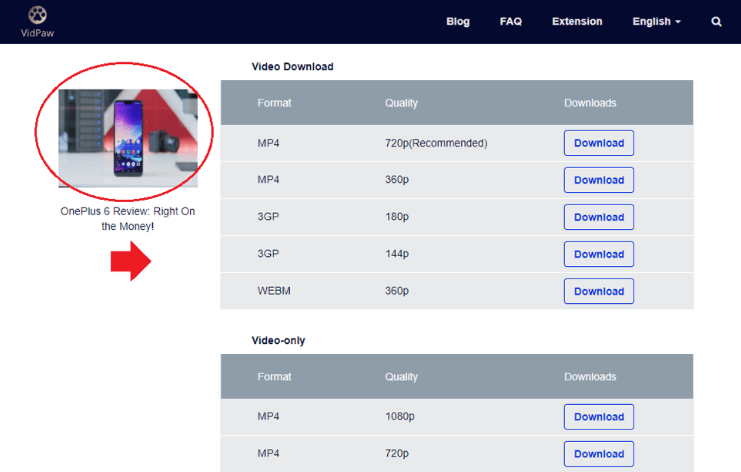The width and height of the screenshot is (741, 472).
Task: Download video-only MP4 1080p
Action: 599,417
